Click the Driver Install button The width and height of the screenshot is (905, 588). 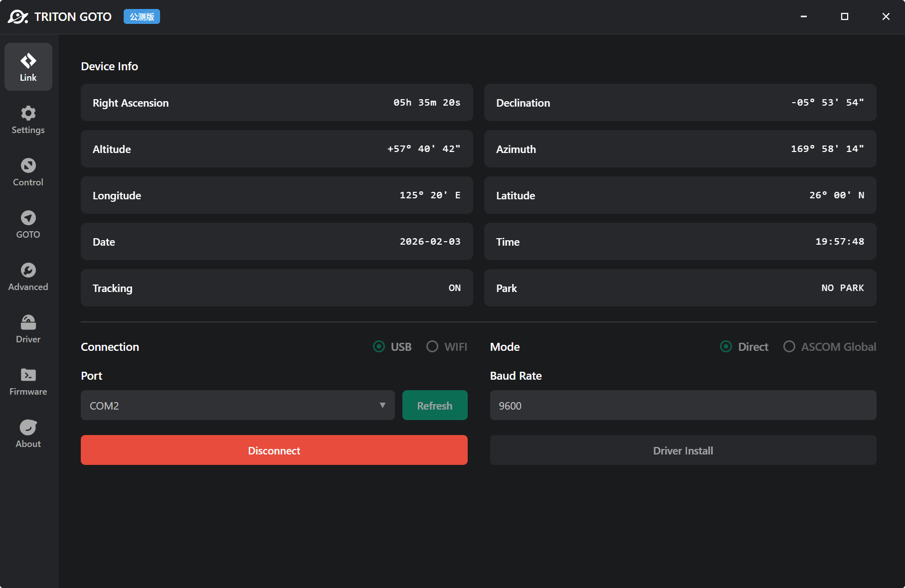pos(683,450)
